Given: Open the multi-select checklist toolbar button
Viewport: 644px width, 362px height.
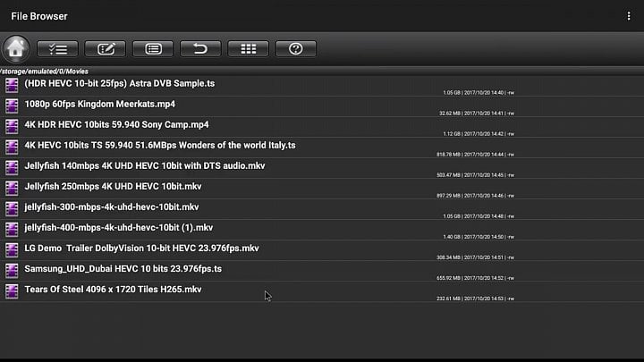Looking at the screenshot, I should (x=57, y=49).
